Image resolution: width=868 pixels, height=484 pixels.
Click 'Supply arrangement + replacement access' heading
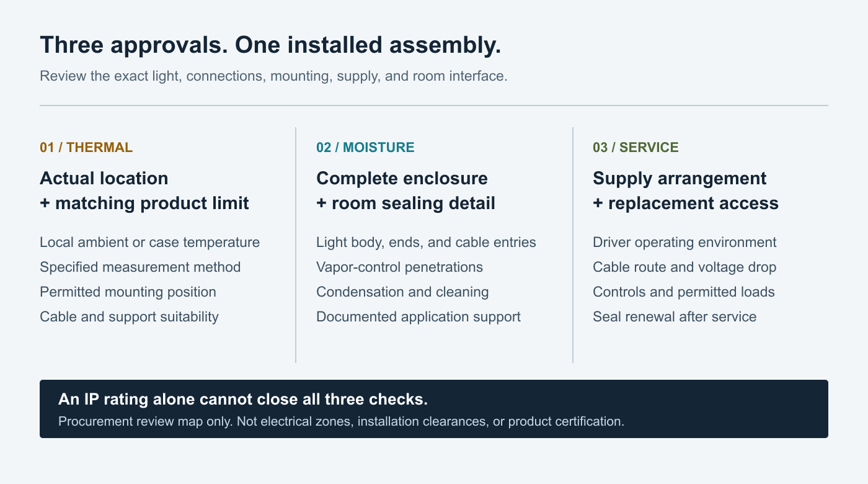pos(686,190)
